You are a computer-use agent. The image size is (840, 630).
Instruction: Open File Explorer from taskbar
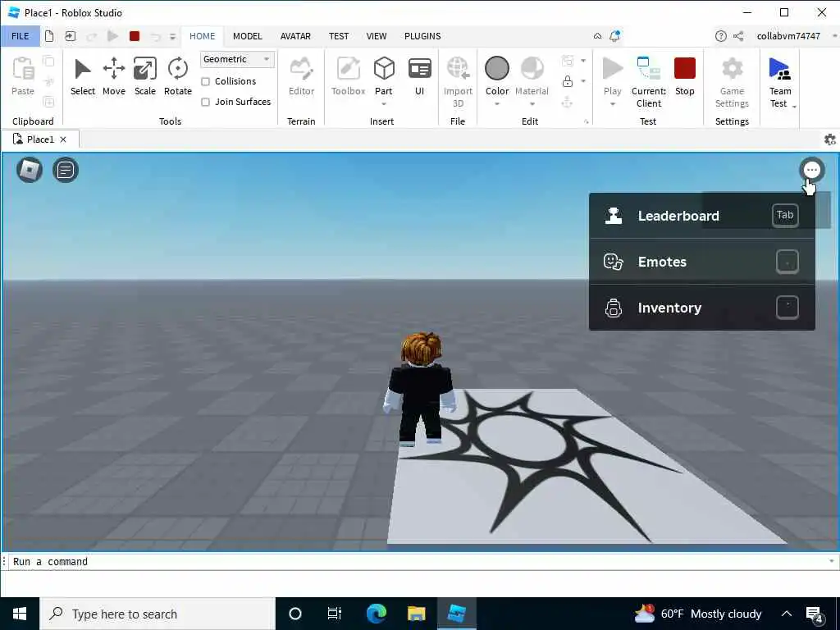coord(416,614)
